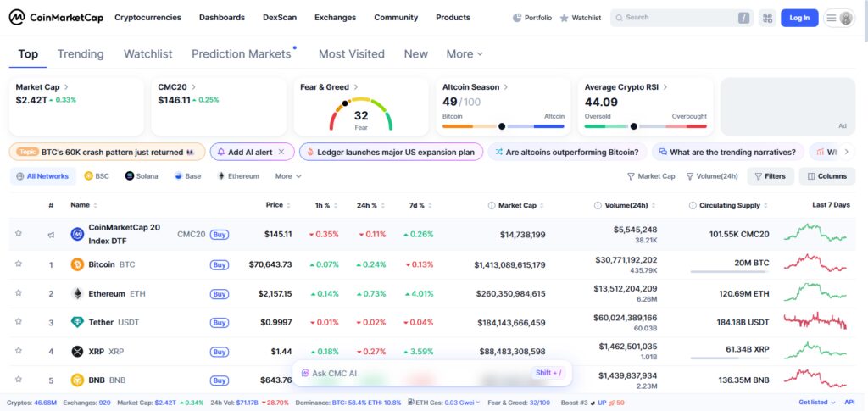Open CMC20 card chevron

194,86
